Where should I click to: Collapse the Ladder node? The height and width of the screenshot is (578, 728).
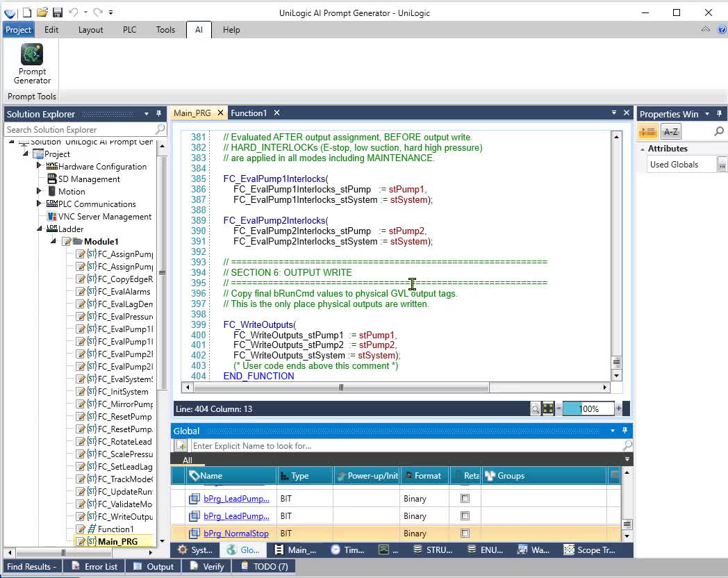(40, 229)
